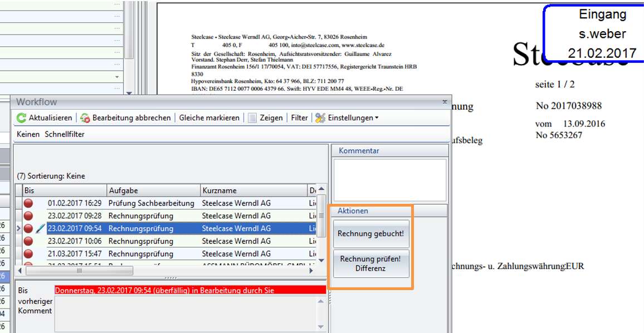Viewport: 644px width, 333px height.
Task: Click the Kommentar panel header
Action: click(390, 151)
